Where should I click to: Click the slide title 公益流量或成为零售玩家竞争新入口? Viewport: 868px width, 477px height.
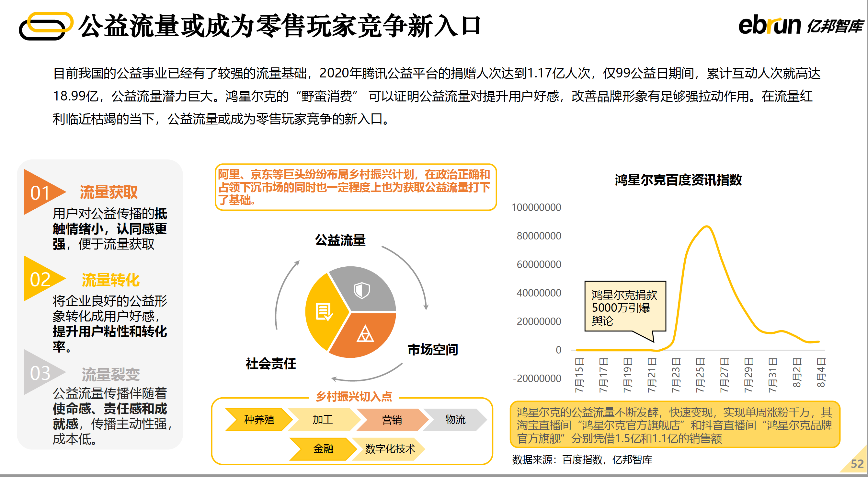pos(280,26)
